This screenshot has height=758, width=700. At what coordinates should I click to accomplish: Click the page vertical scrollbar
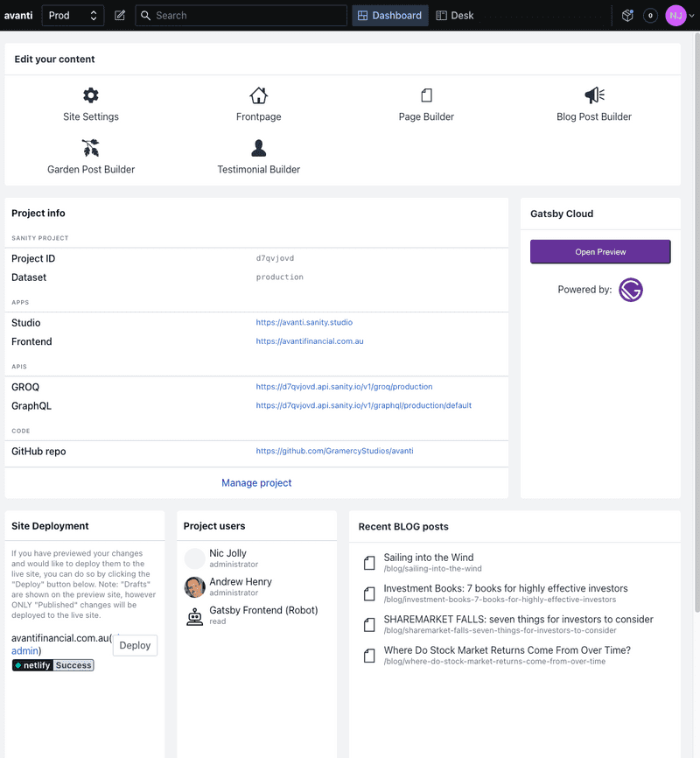tap(697, 321)
